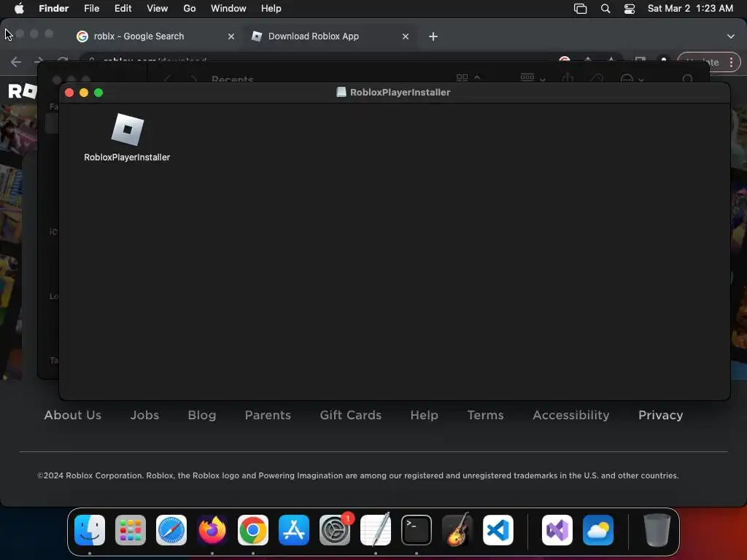Close the RobloxPlayerInstaller window
Image resolution: width=747 pixels, height=560 pixels.
69,93
